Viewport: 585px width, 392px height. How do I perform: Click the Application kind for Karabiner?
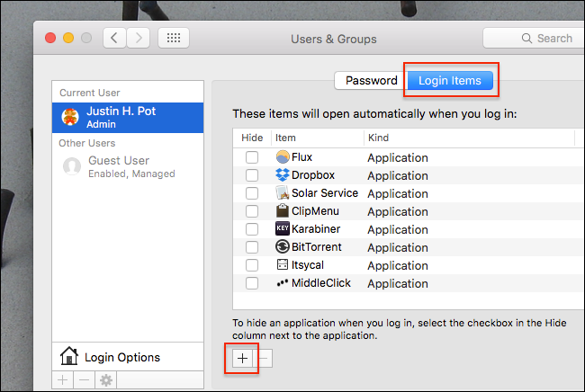point(398,230)
